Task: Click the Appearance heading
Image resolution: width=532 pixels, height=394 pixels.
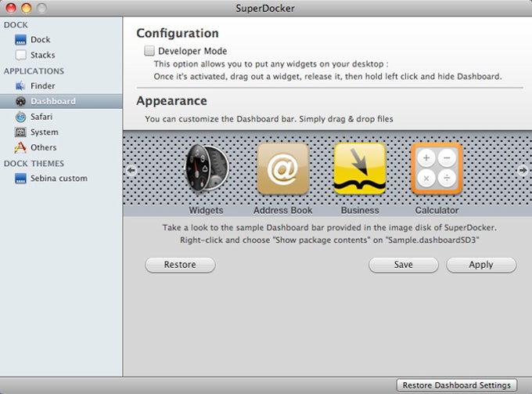Action: click(171, 101)
